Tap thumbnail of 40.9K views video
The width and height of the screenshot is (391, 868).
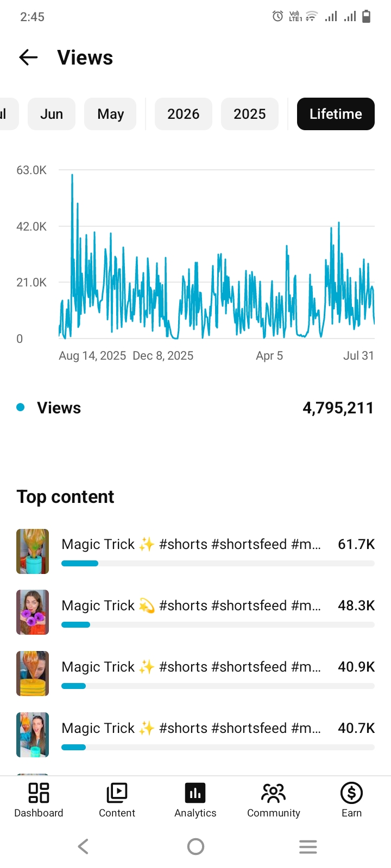[33, 673]
